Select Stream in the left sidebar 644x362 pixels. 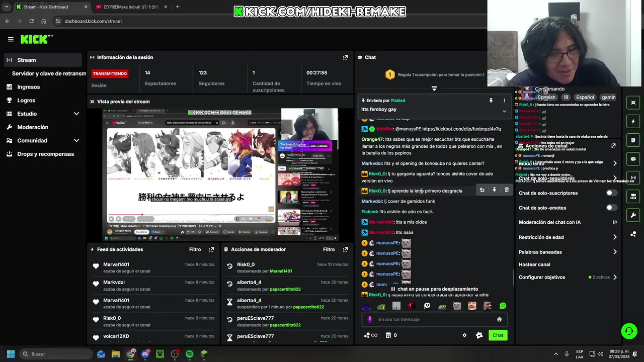[42, 60]
